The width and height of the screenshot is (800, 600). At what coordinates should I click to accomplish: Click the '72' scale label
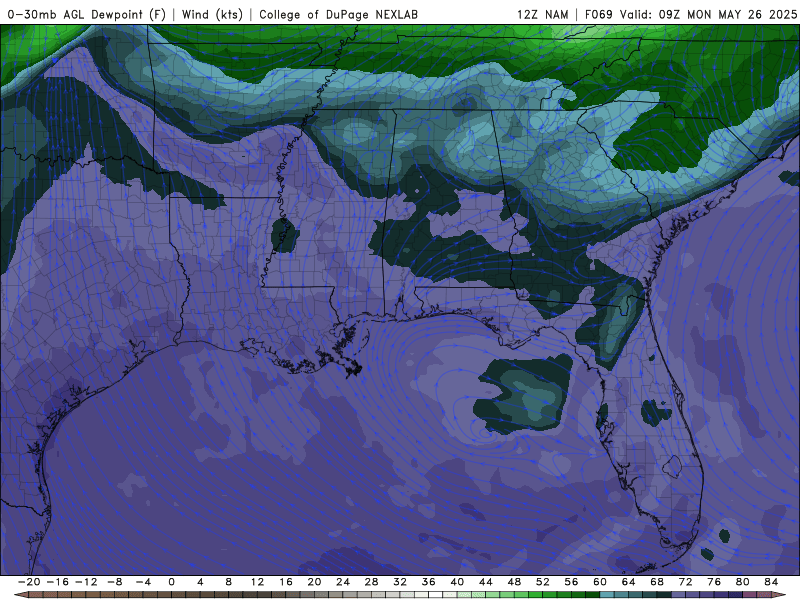point(686,582)
